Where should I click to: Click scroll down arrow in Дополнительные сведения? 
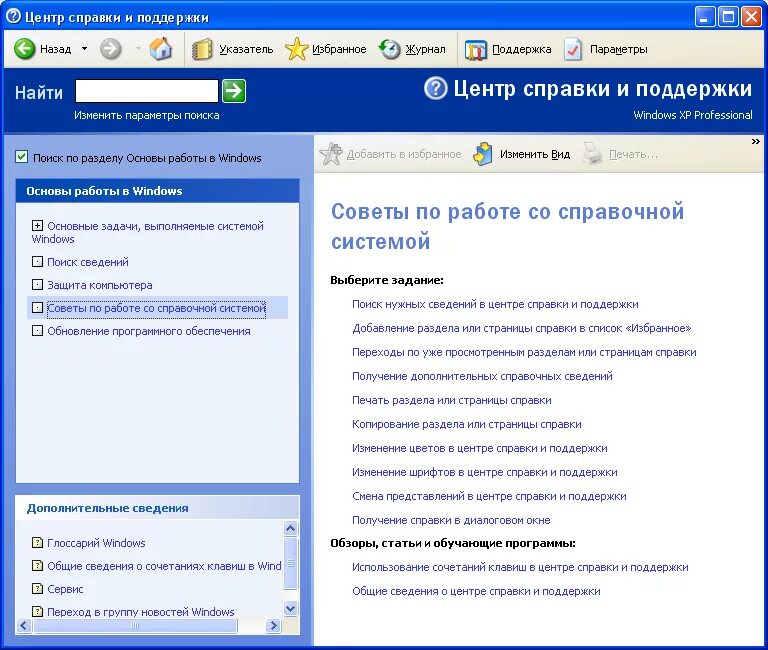(x=290, y=609)
